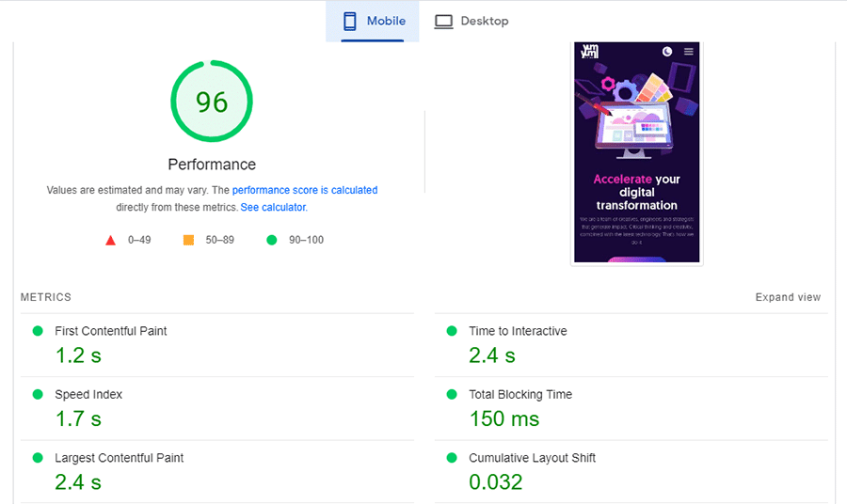This screenshot has height=504, width=847.
Task: Click the green dot beside Time to Interactive
Action: pos(452,331)
